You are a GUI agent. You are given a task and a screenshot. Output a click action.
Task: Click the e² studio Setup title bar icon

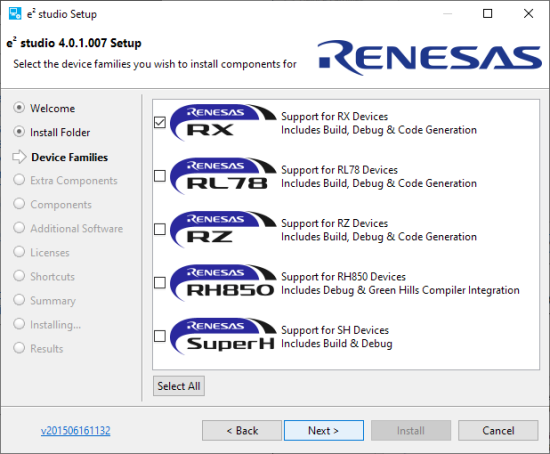(x=15, y=14)
